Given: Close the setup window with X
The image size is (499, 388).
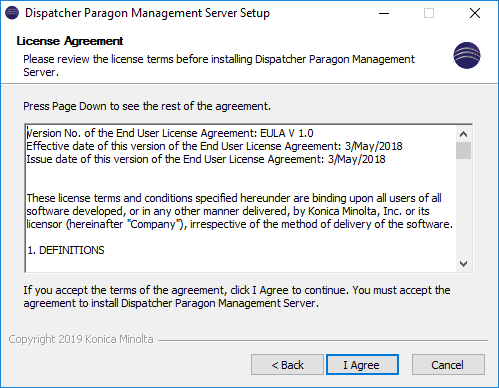Looking at the screenshot, I should click(x=475, y=13).
